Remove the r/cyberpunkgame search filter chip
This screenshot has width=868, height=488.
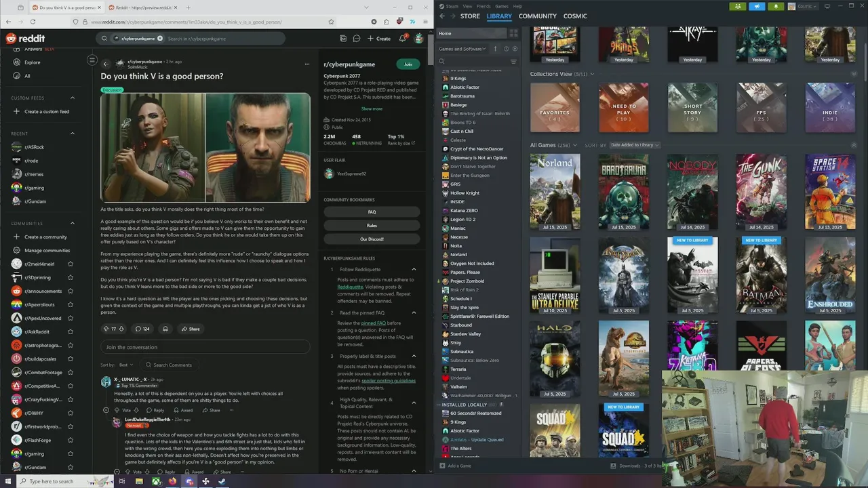click(160, 39)
